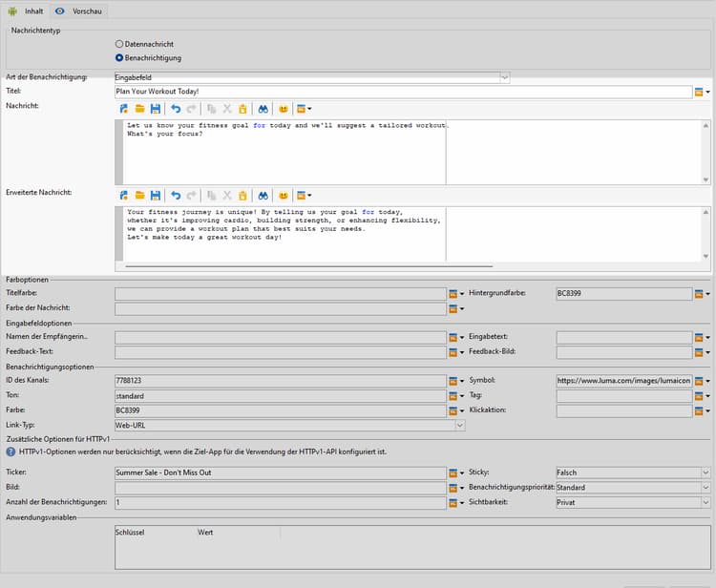The height and width of the screenshot is (588, 716).
Task: Select the Benachrichtigung radio button
Action: [119, 58]
